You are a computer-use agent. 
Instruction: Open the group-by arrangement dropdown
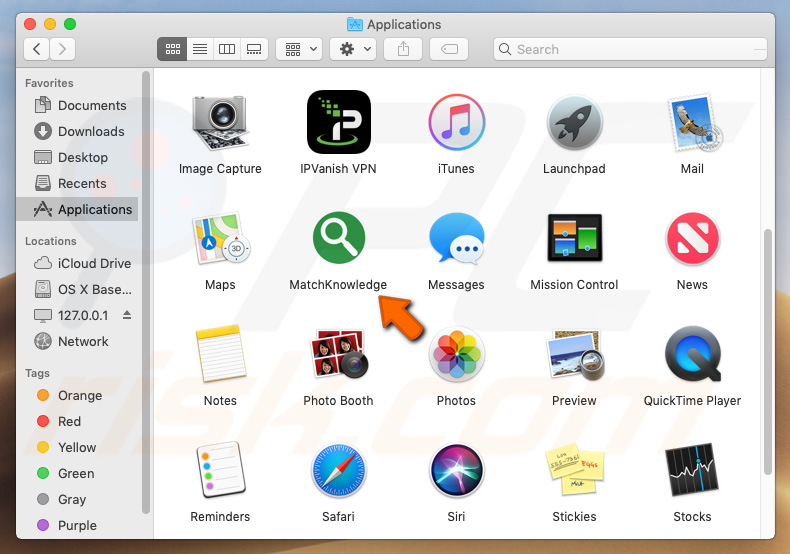(299, 49)
